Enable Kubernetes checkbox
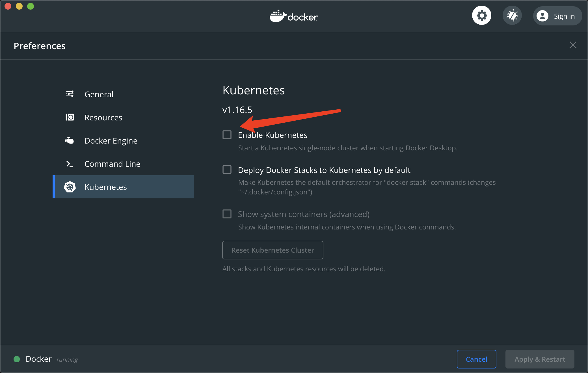Image resolution: width=588 pixels, height=373 pixels. click(227, 135)
